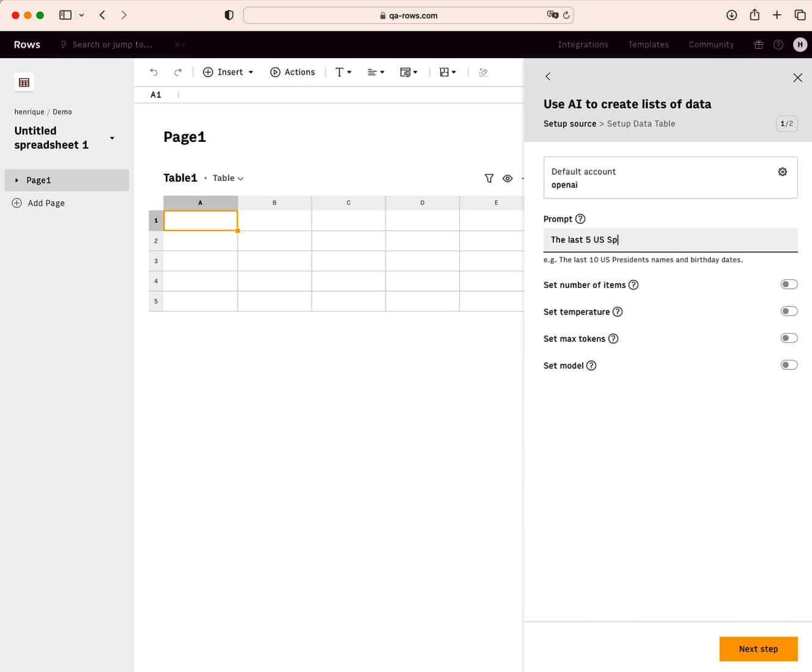This screenshot has height=672, width=812.
Task: Open the Insert dropdown
Action: tap(227, 72)
